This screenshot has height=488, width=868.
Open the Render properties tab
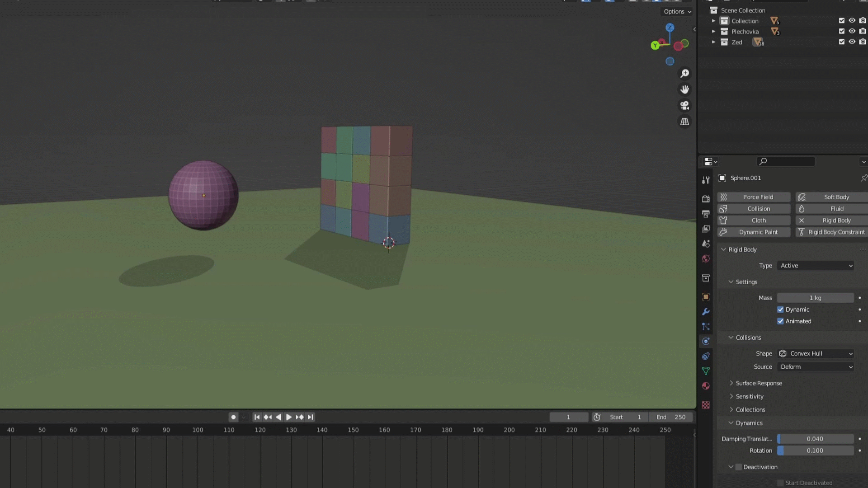coord(706,199)
